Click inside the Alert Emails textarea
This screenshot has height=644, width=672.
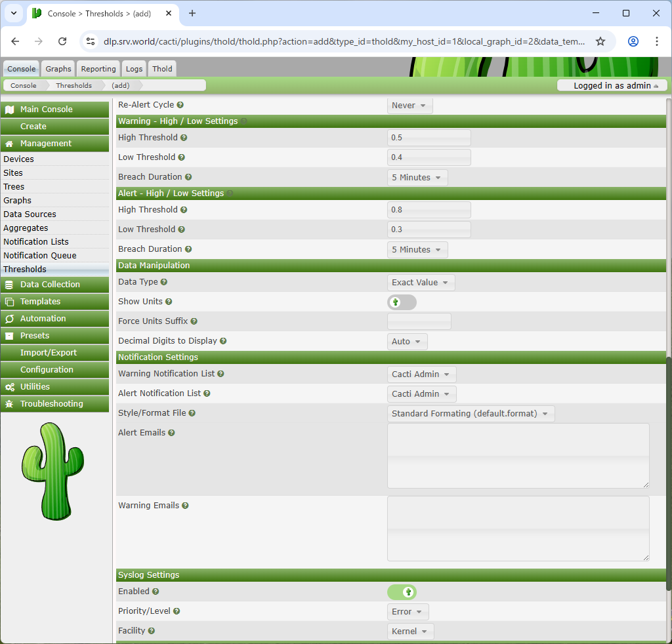pos(518,456)
